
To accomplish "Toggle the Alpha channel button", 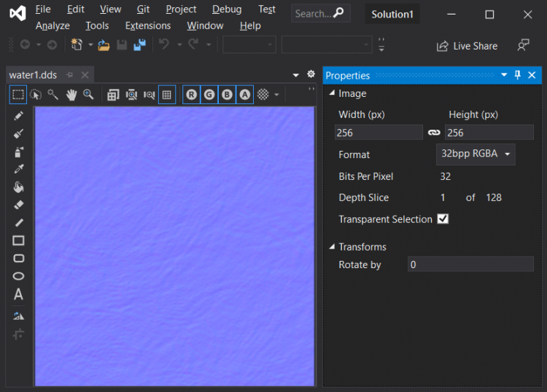I will (245, 95).
